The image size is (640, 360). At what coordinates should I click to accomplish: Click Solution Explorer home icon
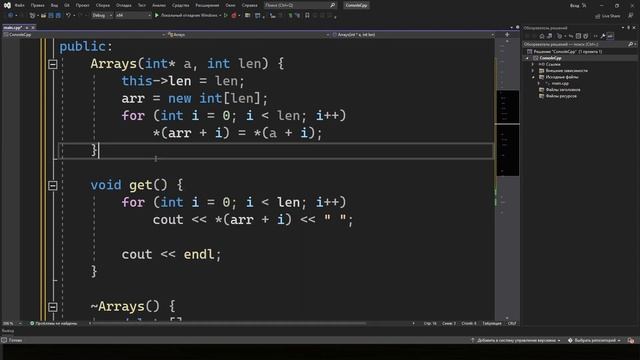(542, 36)
